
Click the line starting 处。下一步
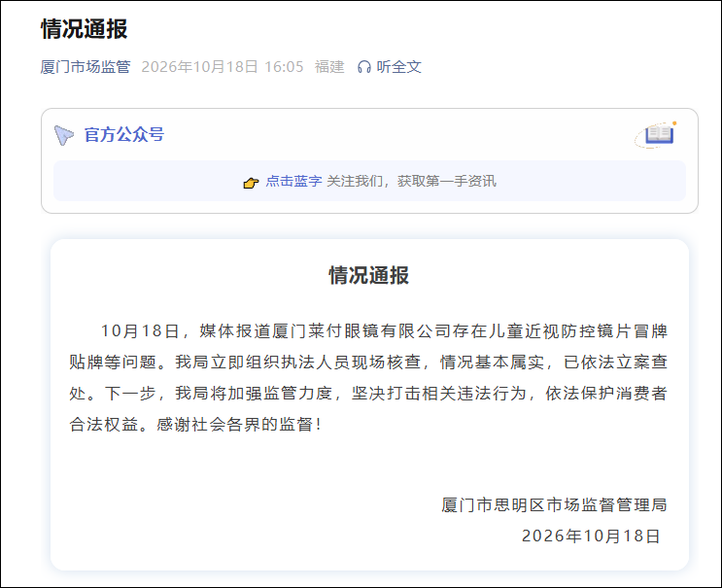point(368,394)
